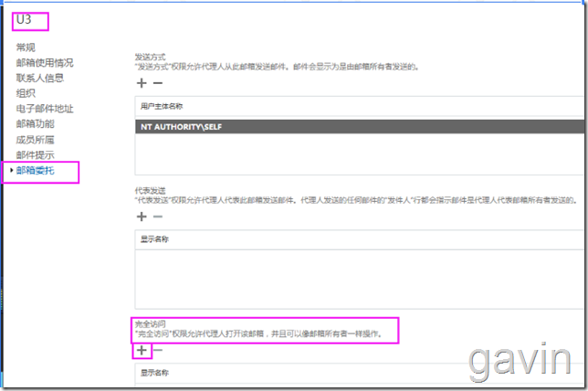Switch to 邮箱功能 section
Image resolution: width=588 pixels, height=391 pixels.
(36, 124)
